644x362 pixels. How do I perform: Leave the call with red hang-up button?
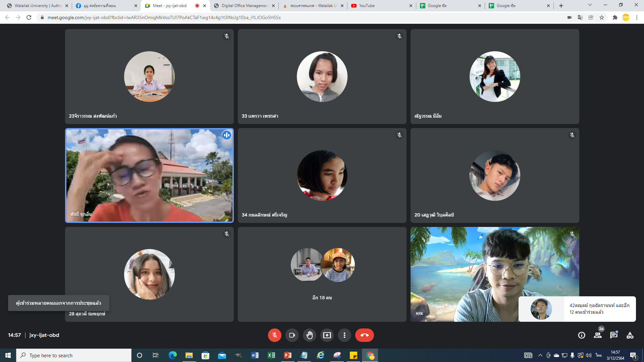pyautogui.click(x=364, y=335)
